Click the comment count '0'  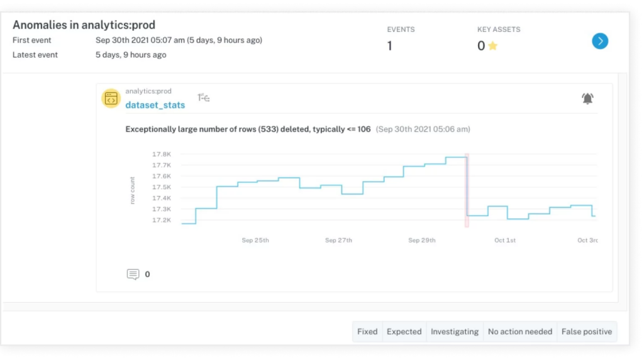tap(147, 274)
